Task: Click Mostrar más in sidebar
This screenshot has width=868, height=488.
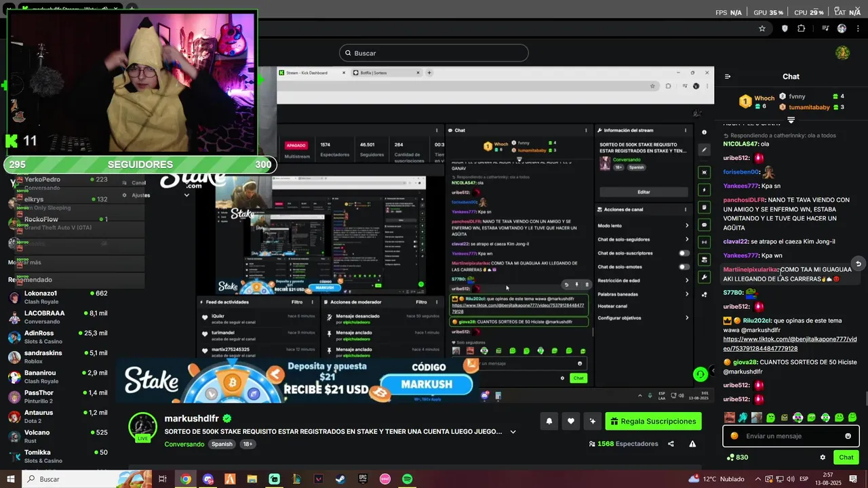Action: (x=24, y=262)
